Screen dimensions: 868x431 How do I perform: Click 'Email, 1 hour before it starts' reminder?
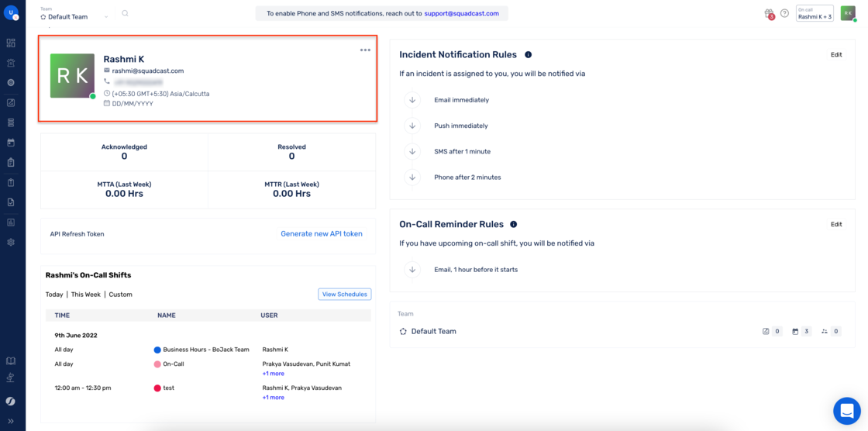tap(476, 270)
